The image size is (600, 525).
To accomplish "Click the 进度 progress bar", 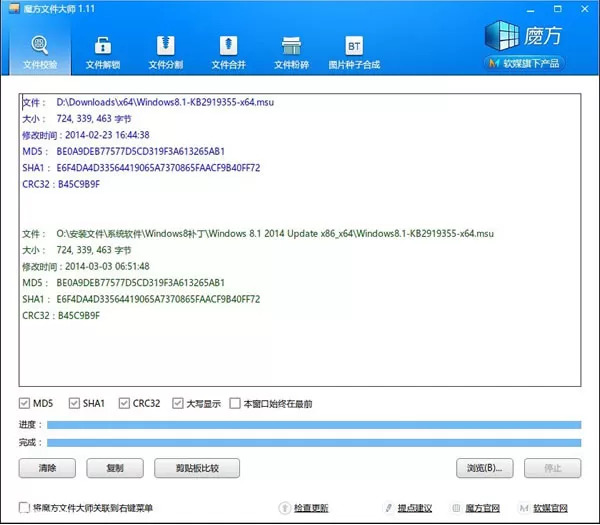I will click(314, 425).
